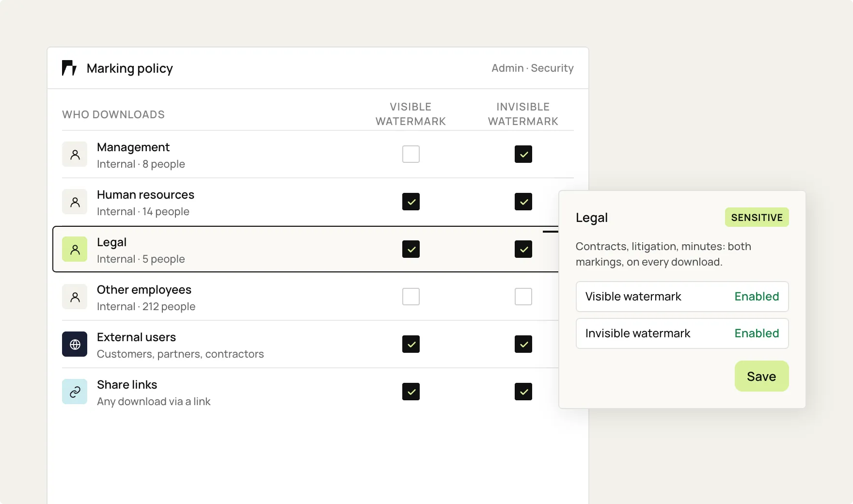Enable visible watermark for Other employees
853x504 pixels.
(x=411, y=297)
